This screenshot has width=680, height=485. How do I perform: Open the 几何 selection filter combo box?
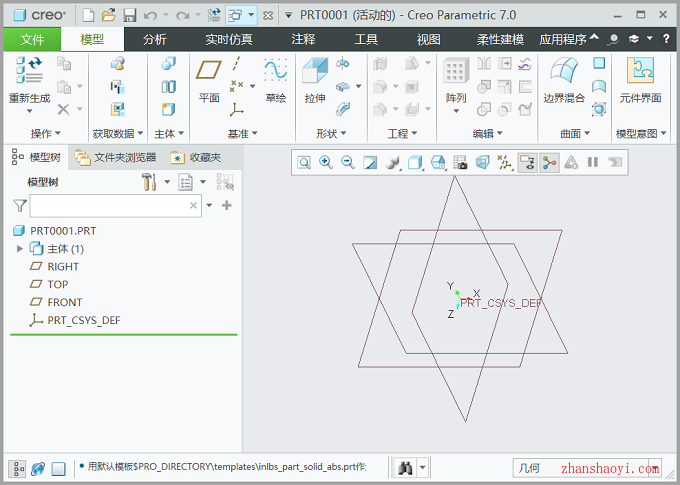pyautogui.click(x=587, y=469)
